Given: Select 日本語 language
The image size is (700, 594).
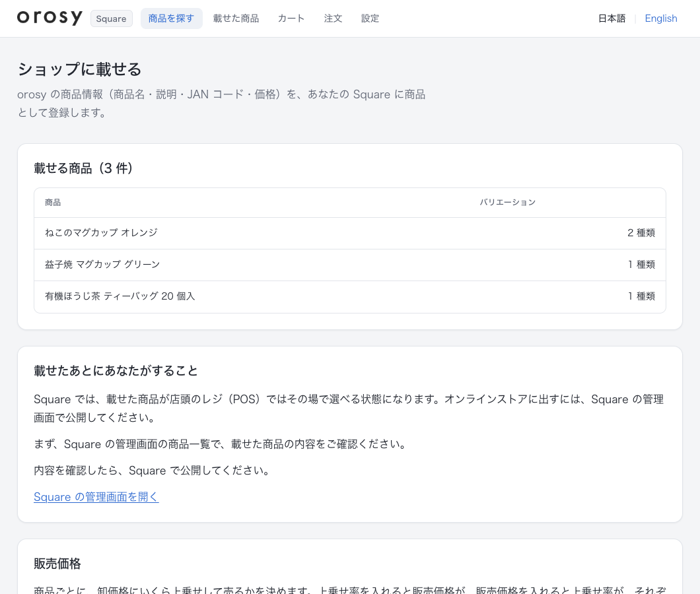Looking at the screenshot, I should click(x=612, y=18).
